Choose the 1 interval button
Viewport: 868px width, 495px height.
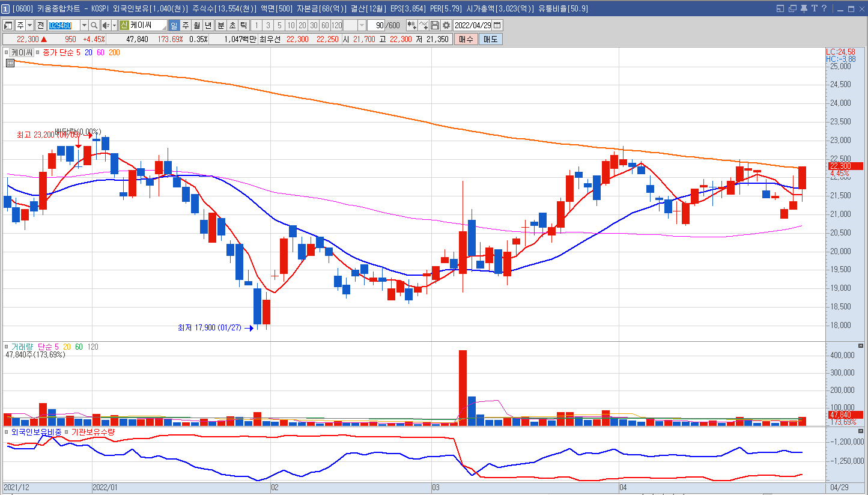pos(257,25)
